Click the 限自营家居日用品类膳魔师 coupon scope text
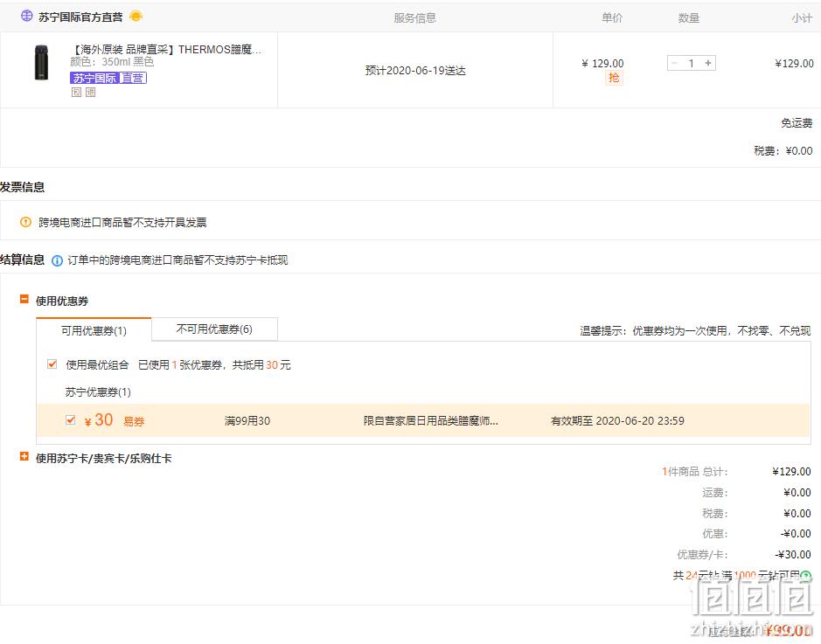Viewport: 821px width, 644px height. [431, 420]
